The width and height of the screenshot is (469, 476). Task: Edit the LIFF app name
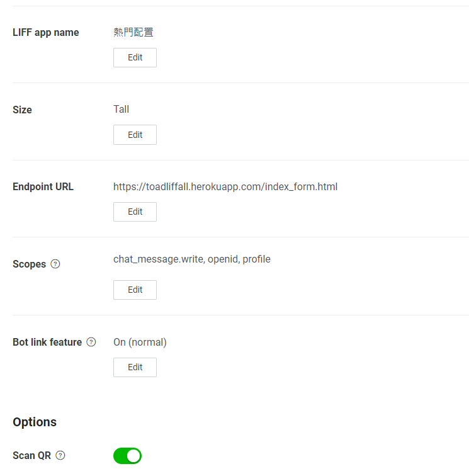135,57
